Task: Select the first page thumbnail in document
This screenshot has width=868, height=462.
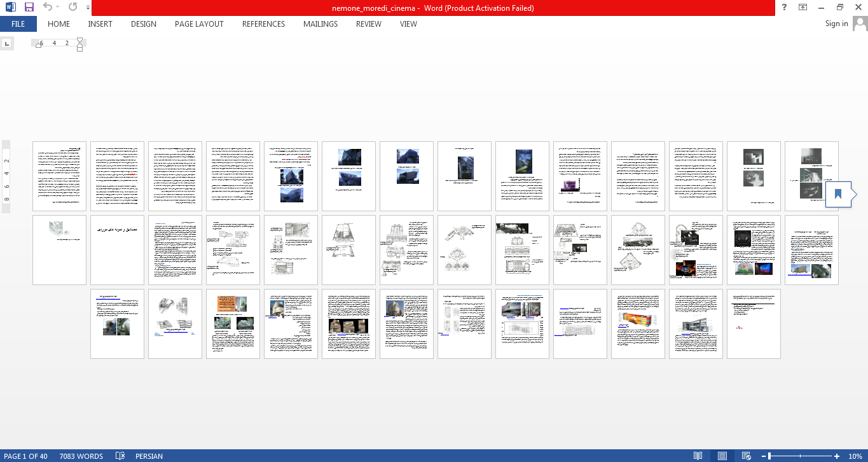Action: [59, 176]
